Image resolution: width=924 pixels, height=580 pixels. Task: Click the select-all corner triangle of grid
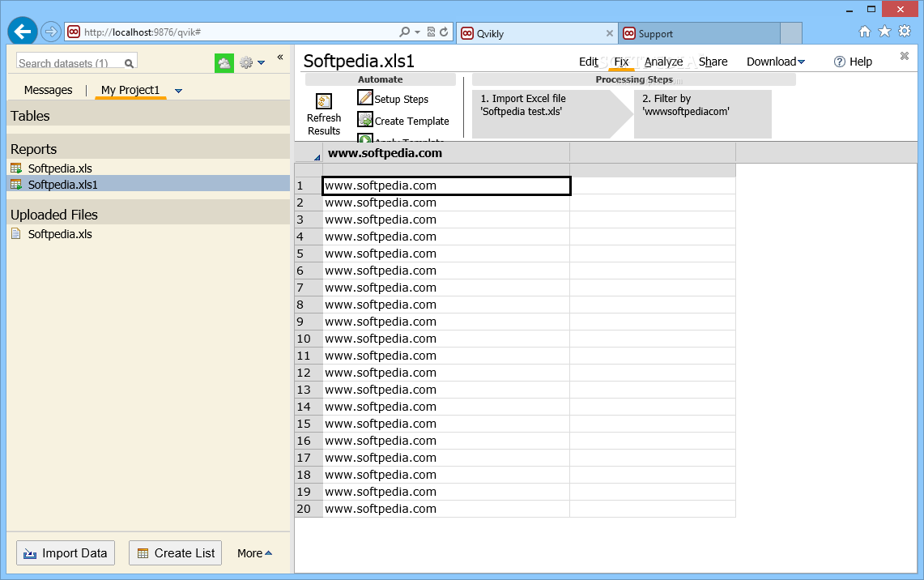click(317, 157)
